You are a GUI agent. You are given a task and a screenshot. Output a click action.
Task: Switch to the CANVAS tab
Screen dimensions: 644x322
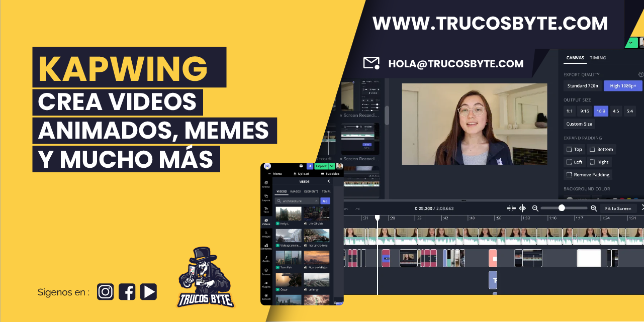[575, 58]
